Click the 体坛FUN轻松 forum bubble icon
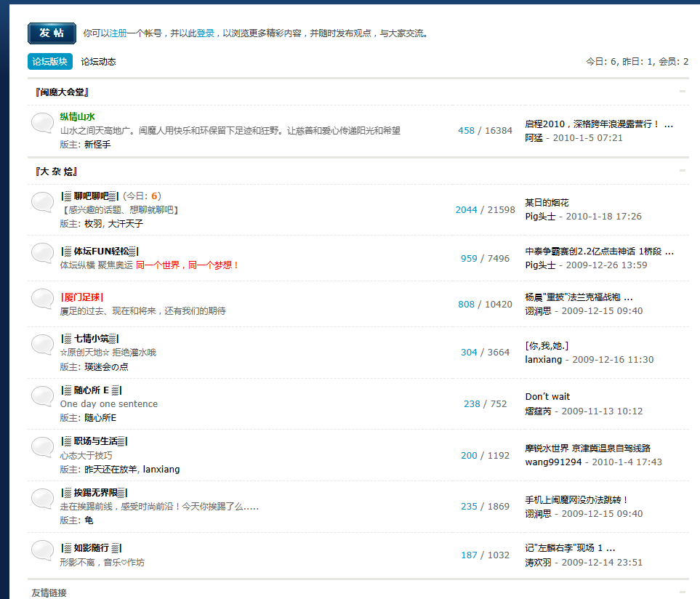Screen dimensions: 700x599 pos(42,253)
